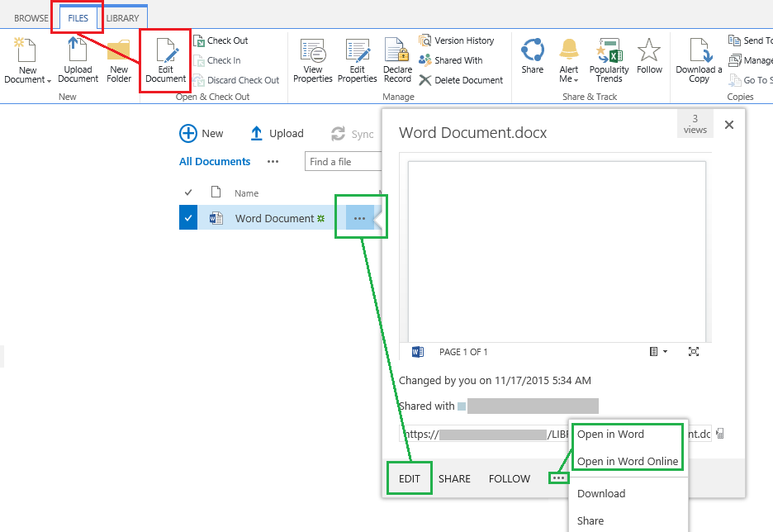Click the "Word Document.docx" callout title
The image size is (773, 532).
472,133
